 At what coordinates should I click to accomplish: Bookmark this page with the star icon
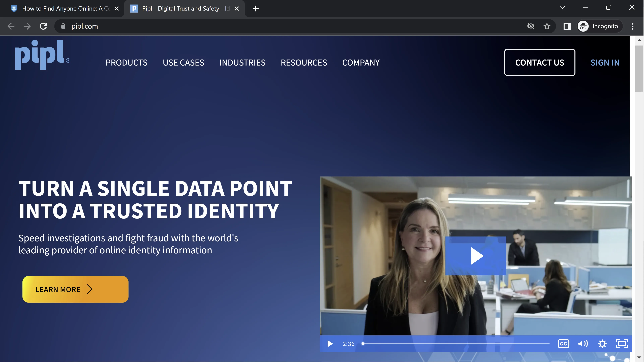[547, 26]
